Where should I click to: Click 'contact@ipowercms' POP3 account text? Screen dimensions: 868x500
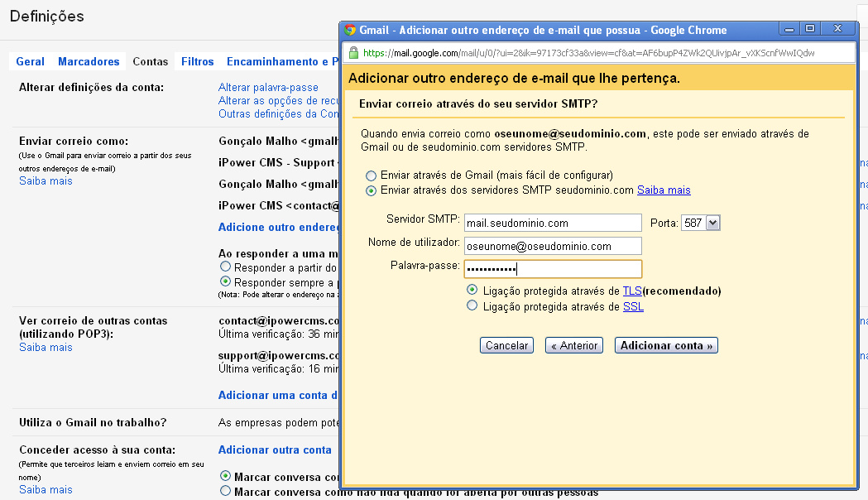tap(279, 321)
